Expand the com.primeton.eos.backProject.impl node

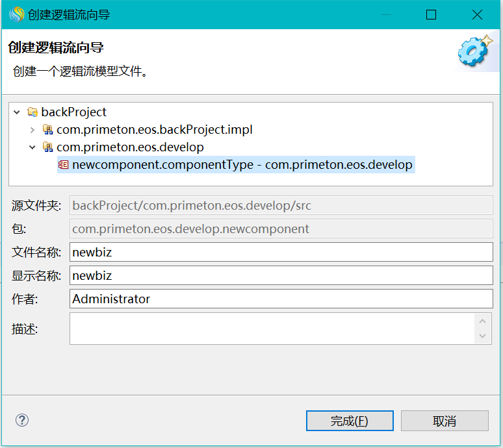[x=32, y=130]
